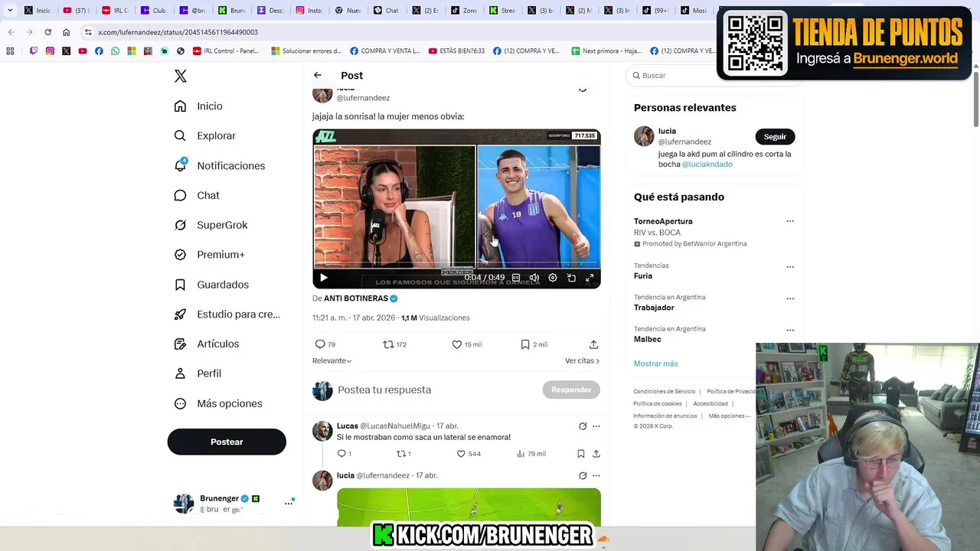Click the Responder button
Image resolution: width=980 pixels, height=551 pixels.
tap(571, 390)
